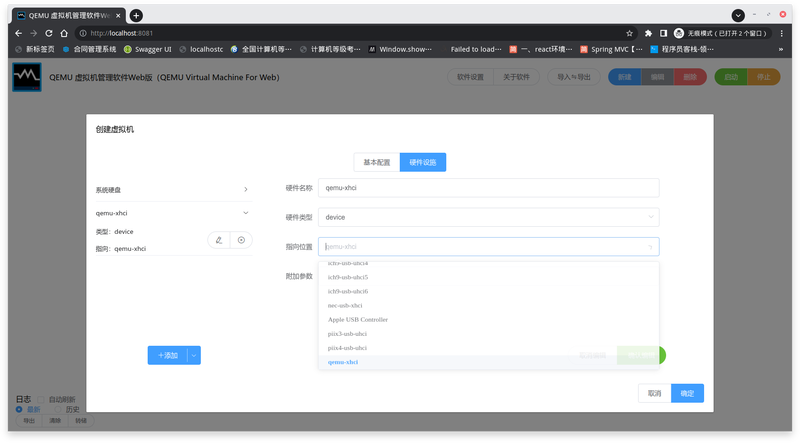The height and width of the screenshot is (443, 800).
Task: Click the incognito mode profile icon
Action: [679, 33]
